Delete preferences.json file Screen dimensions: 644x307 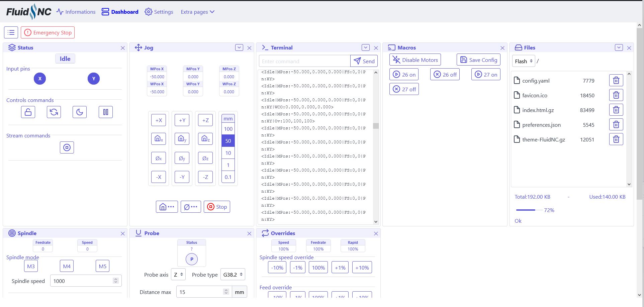coord(616,125)
